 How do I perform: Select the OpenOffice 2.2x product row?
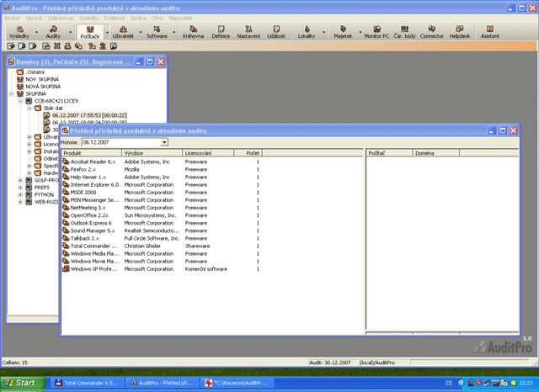pyautogui.click(x=161, y=215)
